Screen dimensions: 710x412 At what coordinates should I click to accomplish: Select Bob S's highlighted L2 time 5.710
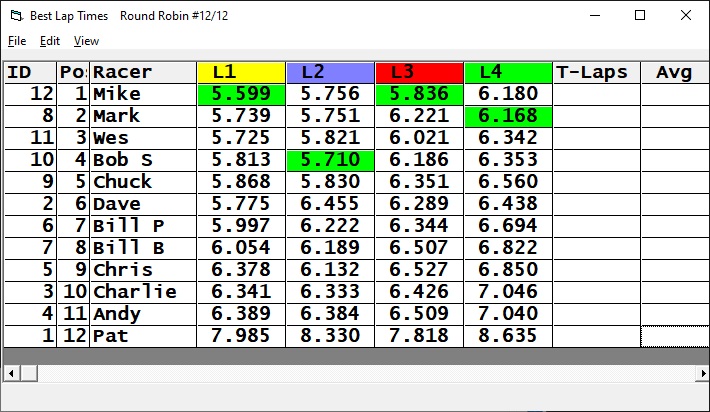coord(330,160)
